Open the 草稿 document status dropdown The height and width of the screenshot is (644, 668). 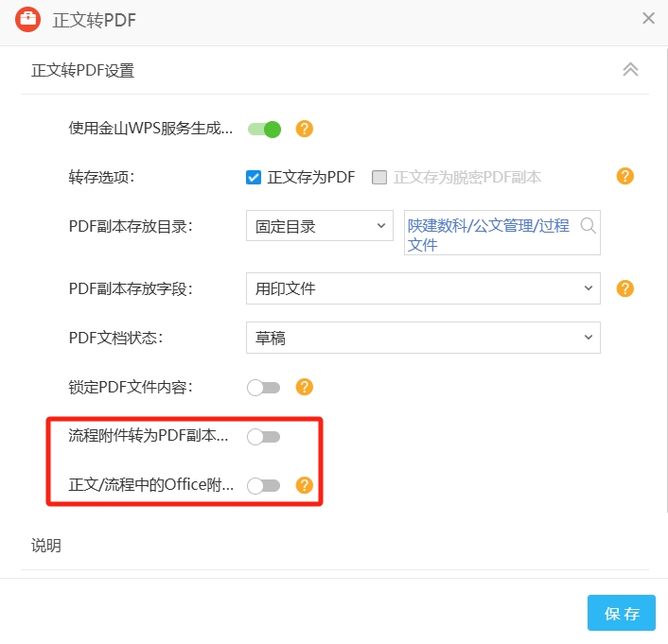tap(422, 338)
